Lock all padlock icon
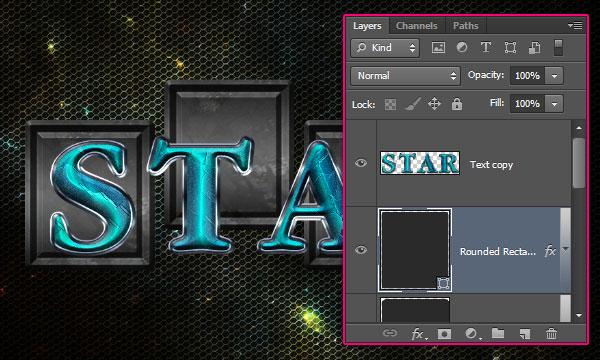The width and height of the screenshot is (600, 360). (457, 104)
